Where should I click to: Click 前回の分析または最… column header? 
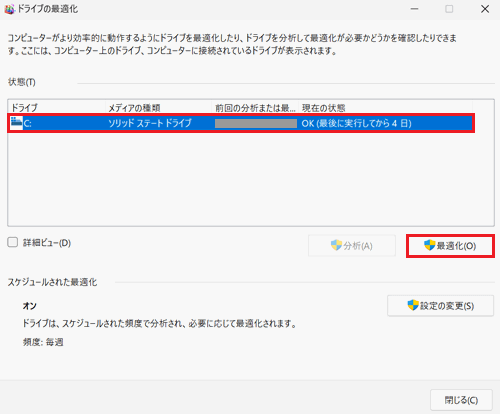tap(255, 108)
